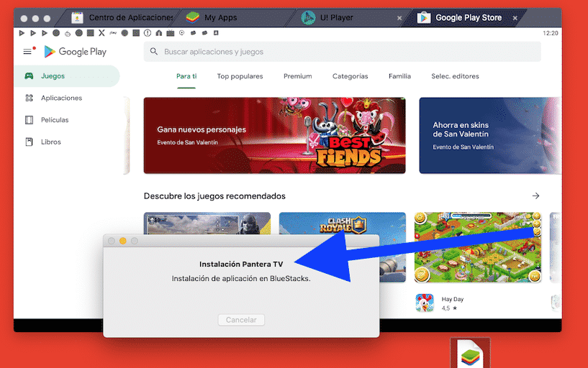Focus the 'Buscar aplicaciones y juegos' field
588x368 pixels.
tap(342, 52)
